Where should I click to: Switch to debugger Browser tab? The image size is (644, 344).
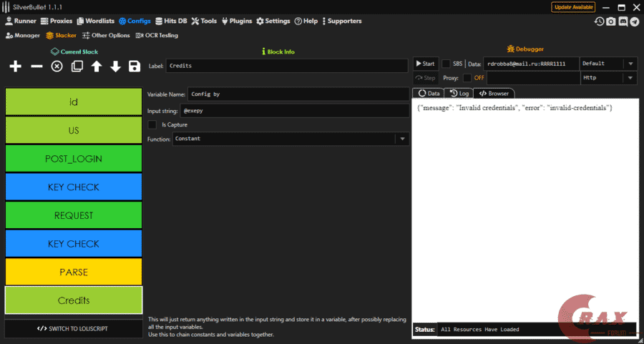coord(494,94)
